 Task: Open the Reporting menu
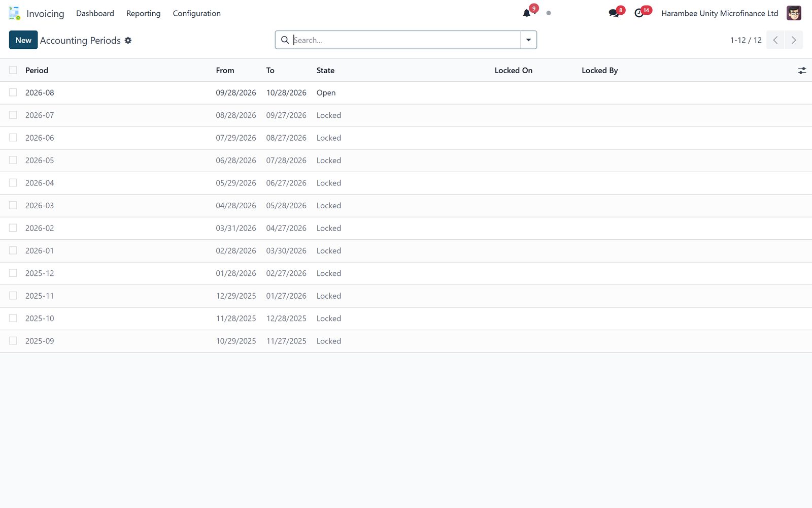pos(144,13)
